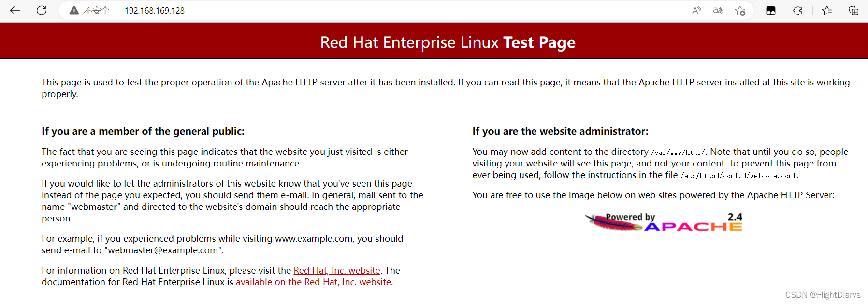Click the Powered by Apache 2.4 logo
Viewport: 868px width, 304px height.
[664, 222]
